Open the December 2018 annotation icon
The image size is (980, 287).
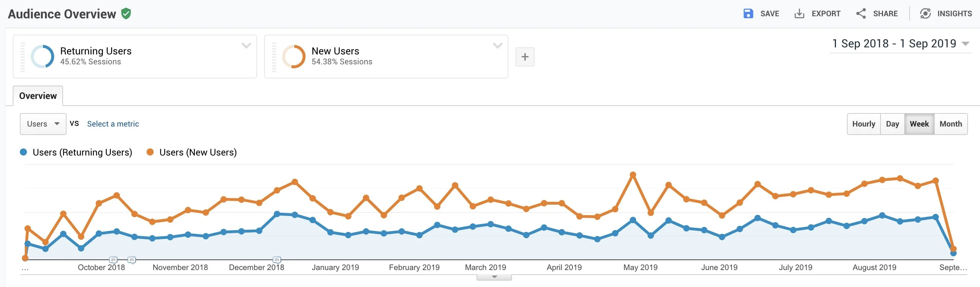tap(277, 260)
